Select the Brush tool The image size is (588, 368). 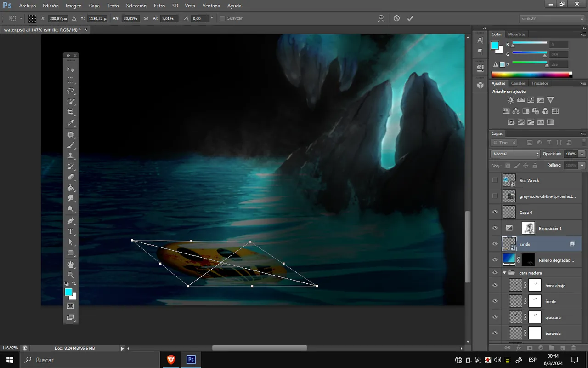point(71,145)
